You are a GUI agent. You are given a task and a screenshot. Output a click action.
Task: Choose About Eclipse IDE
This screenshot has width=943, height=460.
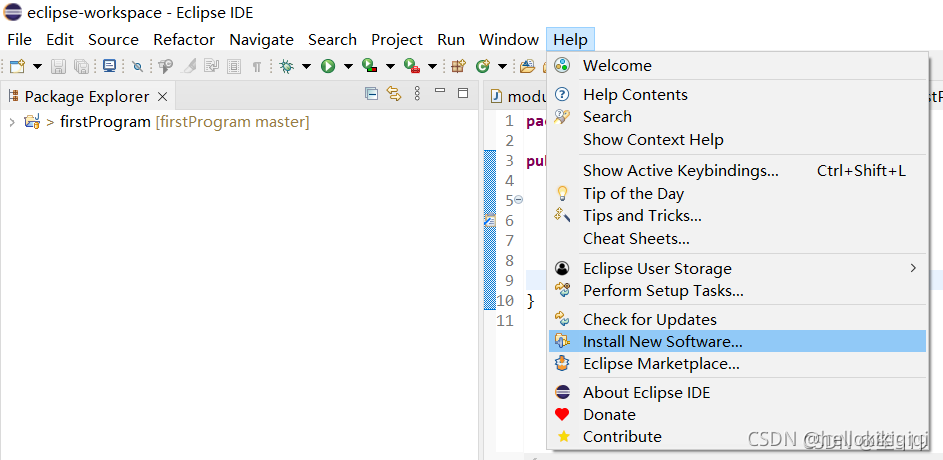[x=737, y=393]
